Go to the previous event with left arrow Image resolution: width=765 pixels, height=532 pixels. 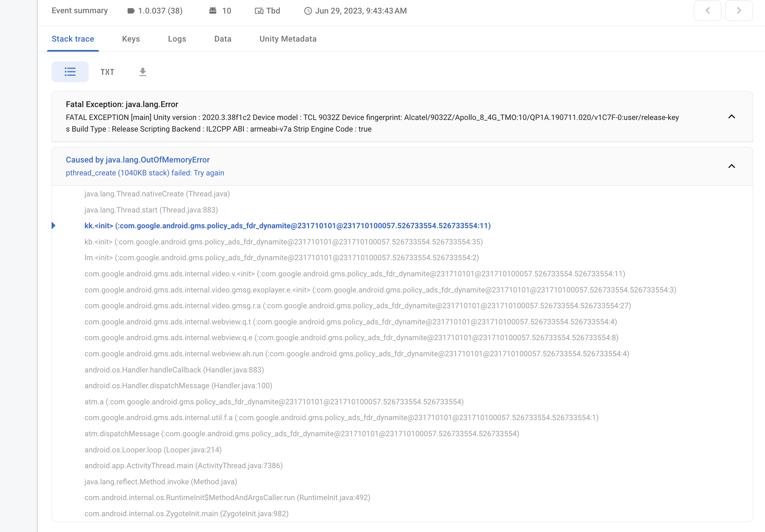[x=707, y=10]
